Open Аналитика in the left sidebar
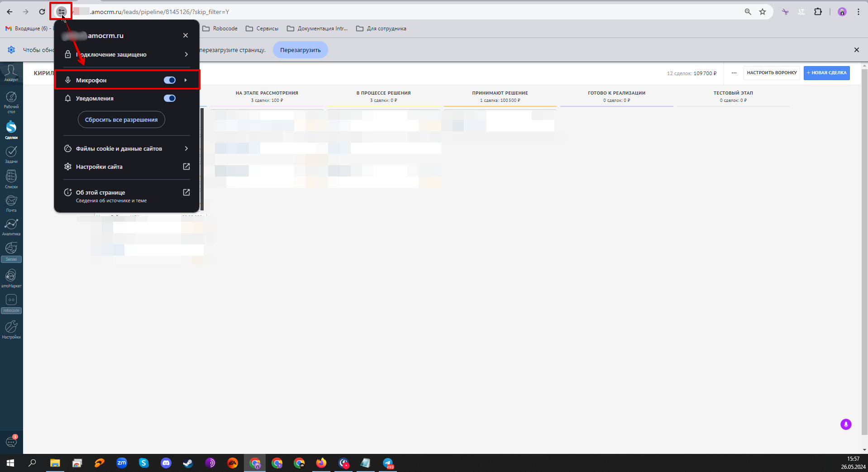Image resolution: width=868 pixels, height=472 pixels. click(11, 228)
